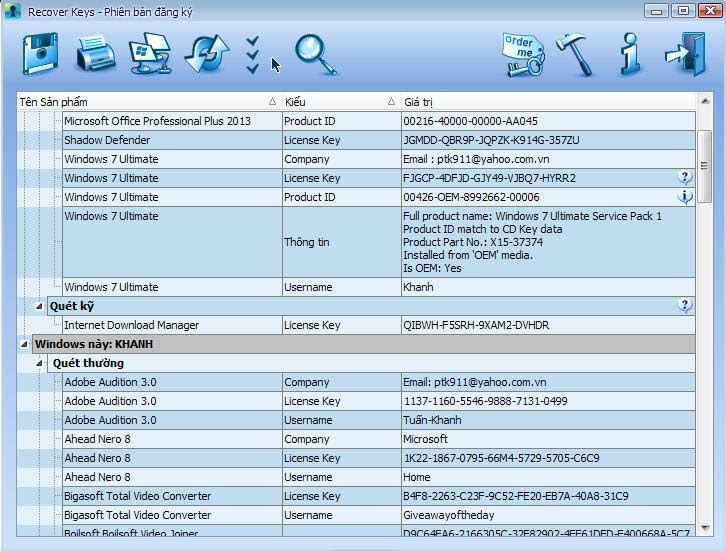Click the Giá trị column header
Screen dimensions: 726x551
tap(548, 101)
